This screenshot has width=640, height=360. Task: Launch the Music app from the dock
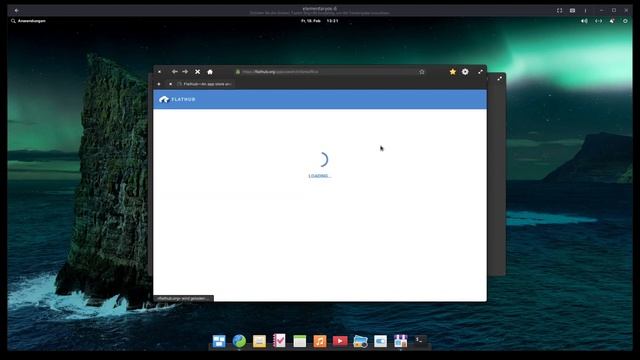click(320, 341)
